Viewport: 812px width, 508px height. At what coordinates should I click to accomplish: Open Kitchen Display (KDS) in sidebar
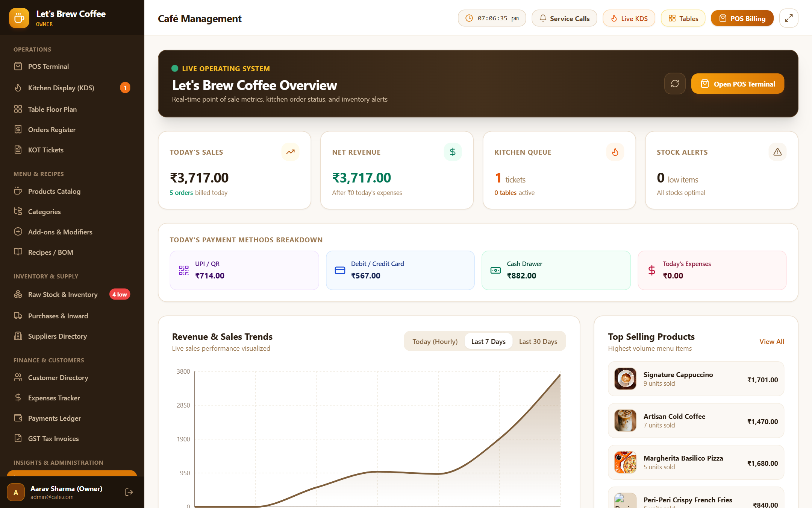pyautogui.click(x=72, y=88)
